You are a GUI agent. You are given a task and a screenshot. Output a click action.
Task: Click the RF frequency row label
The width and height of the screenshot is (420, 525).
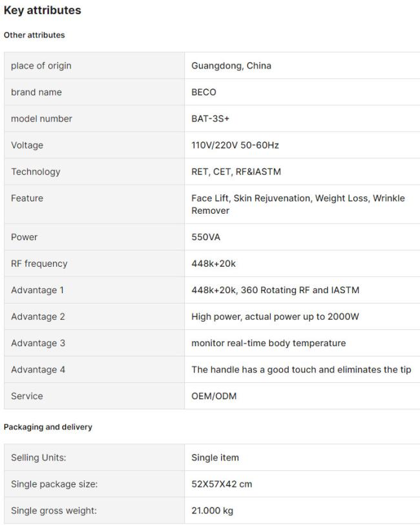tap(39, 263)
